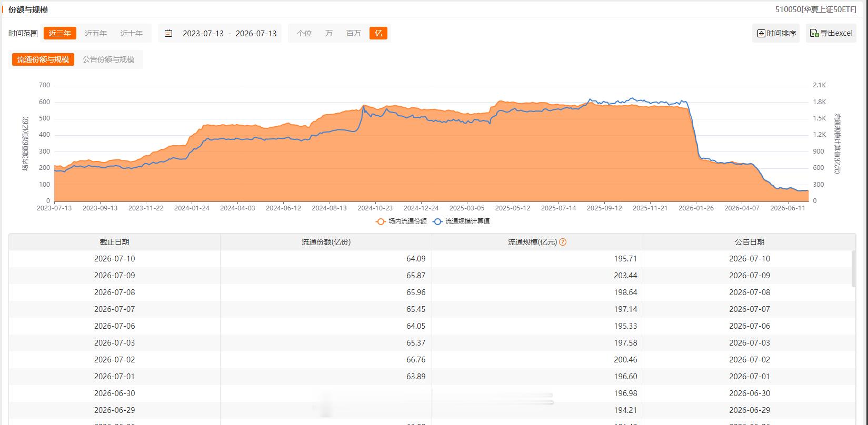The image size is (868, 425).
Task: Click scale value 196.98
Action: point(625,393)
